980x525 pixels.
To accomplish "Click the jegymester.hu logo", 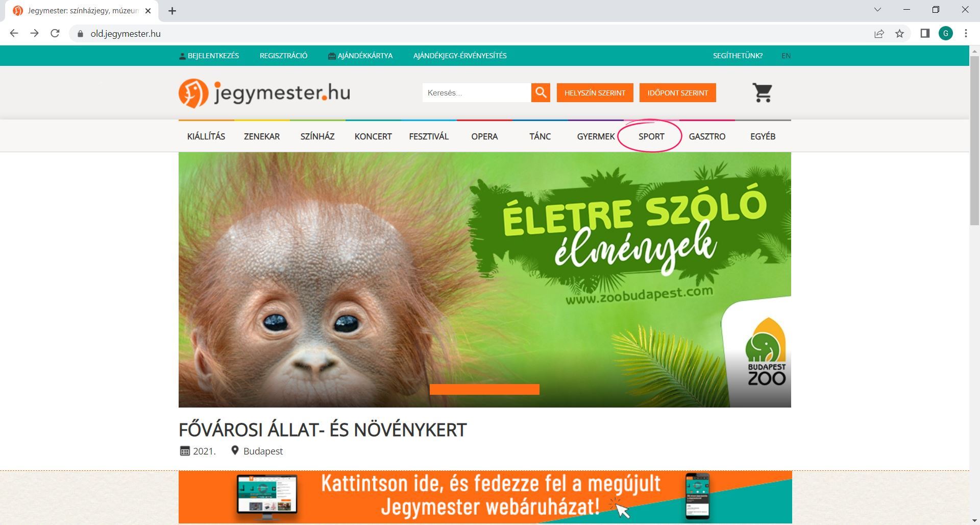I will [x=264, y=93].
